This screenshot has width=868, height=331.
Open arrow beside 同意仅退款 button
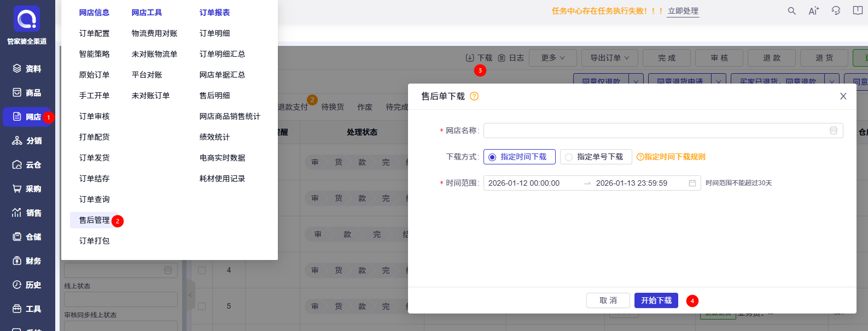(636, 80)
